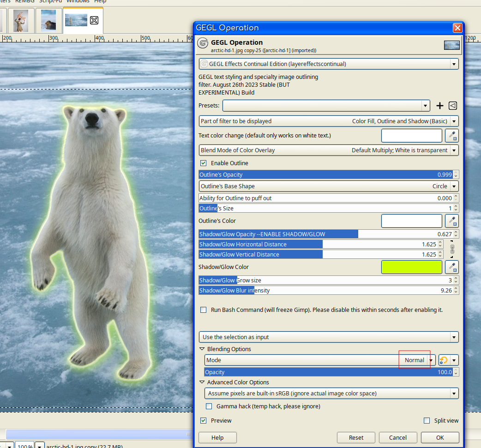
Task: Open the REMBG menu
Action: (25, 1)
